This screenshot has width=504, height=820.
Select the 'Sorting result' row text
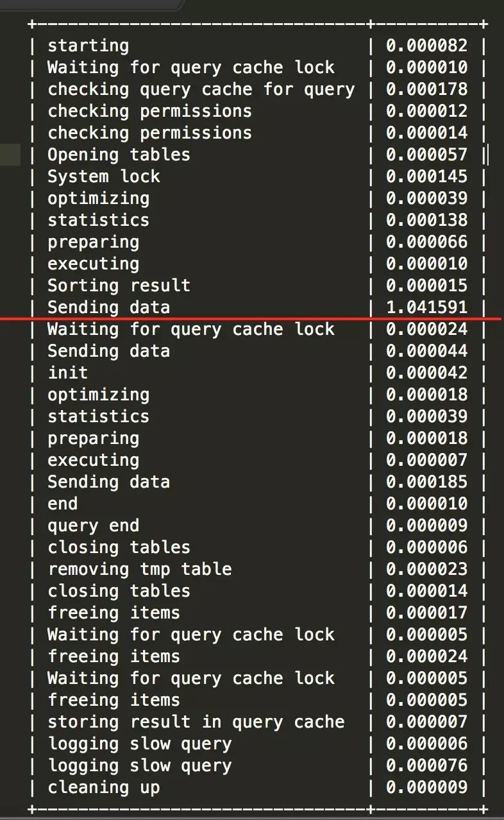(119, 286)
